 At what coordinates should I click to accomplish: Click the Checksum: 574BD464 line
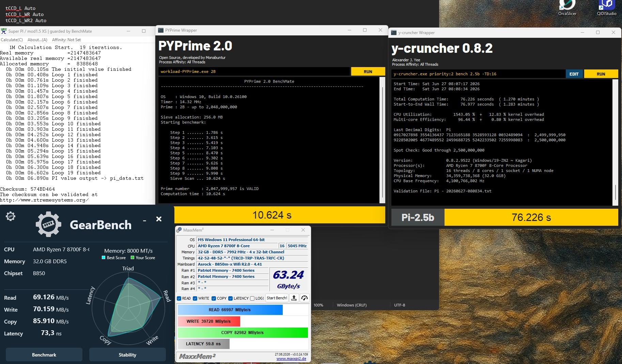pyautogui.click(x=27, y=189)
